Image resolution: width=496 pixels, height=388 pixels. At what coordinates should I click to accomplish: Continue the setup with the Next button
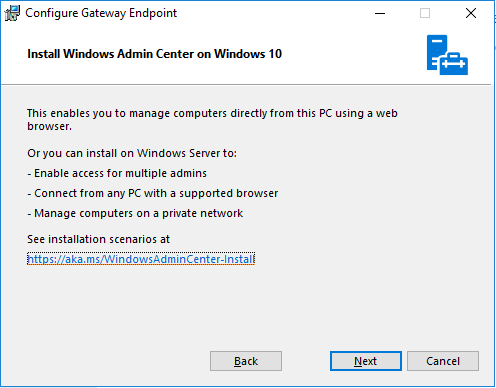click(x=366, y=361)
